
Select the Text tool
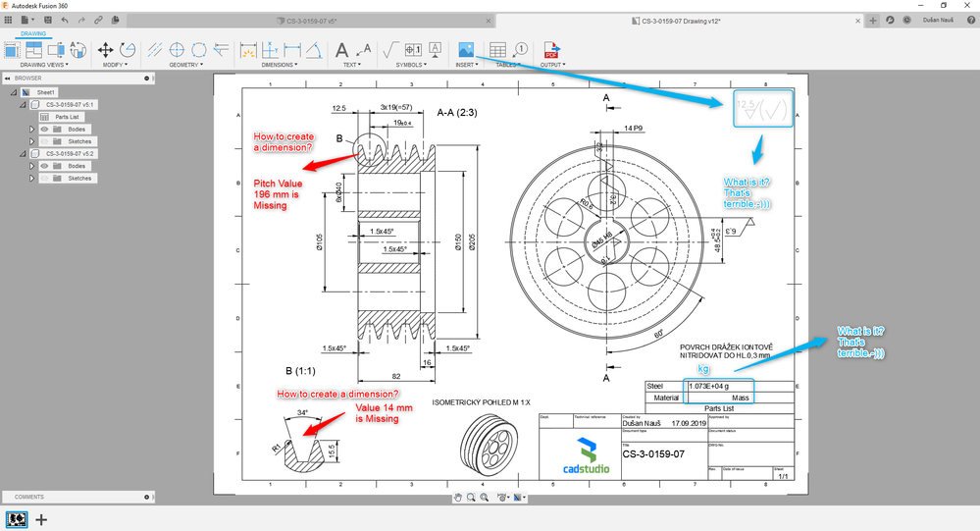click(342, 49)
